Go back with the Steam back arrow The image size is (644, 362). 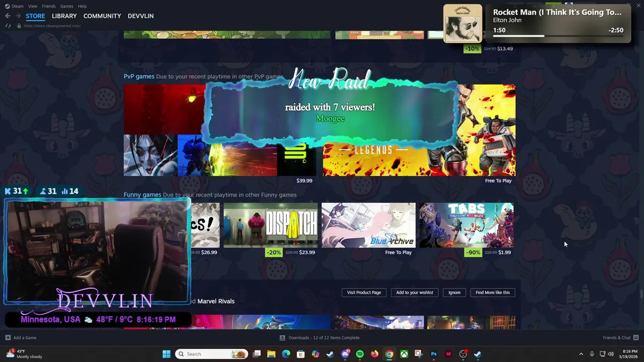pyautogui.click(x=8, y=16)
